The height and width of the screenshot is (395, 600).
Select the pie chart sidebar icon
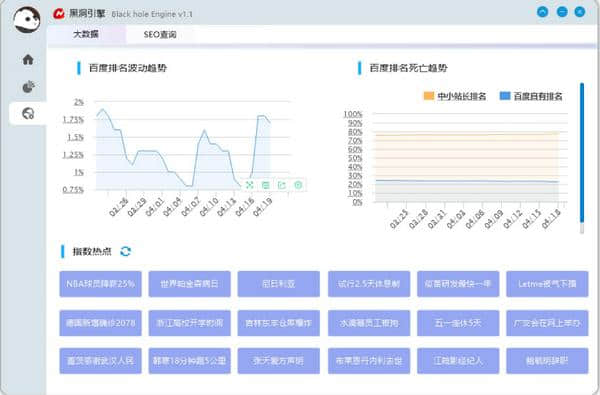(28, 87)
